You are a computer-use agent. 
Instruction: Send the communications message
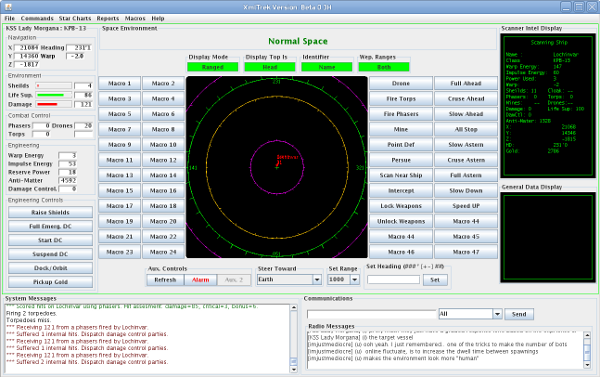tap(519, 314)
